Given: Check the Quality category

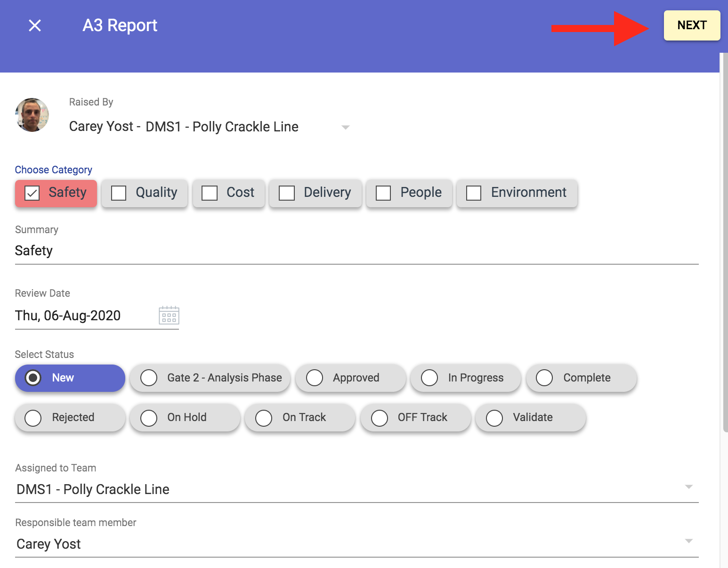Looking at the screenshot, I should pyautogui.click(x=145, y=193).
